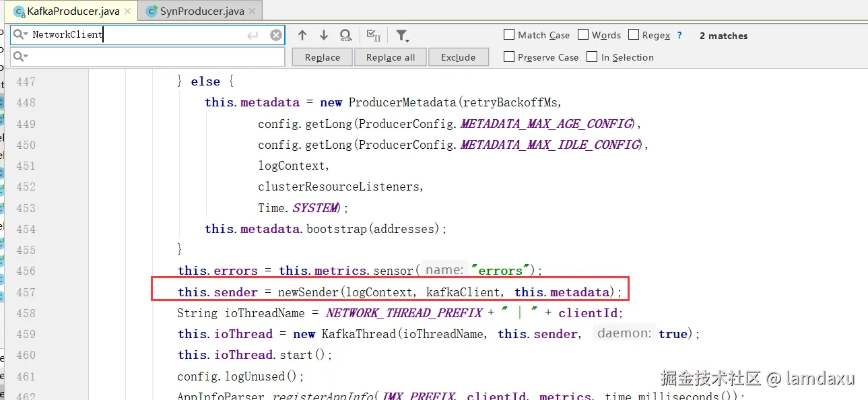Click line number 457 in gutter
The height and width of the screenshot is (400, 868).
(x=26, y=292)
